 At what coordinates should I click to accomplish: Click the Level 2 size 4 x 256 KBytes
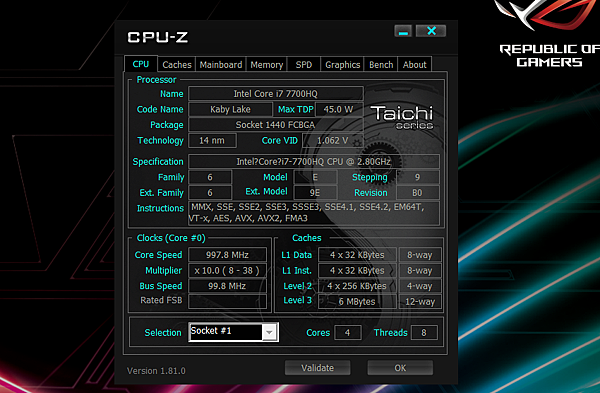click(357, 286)
